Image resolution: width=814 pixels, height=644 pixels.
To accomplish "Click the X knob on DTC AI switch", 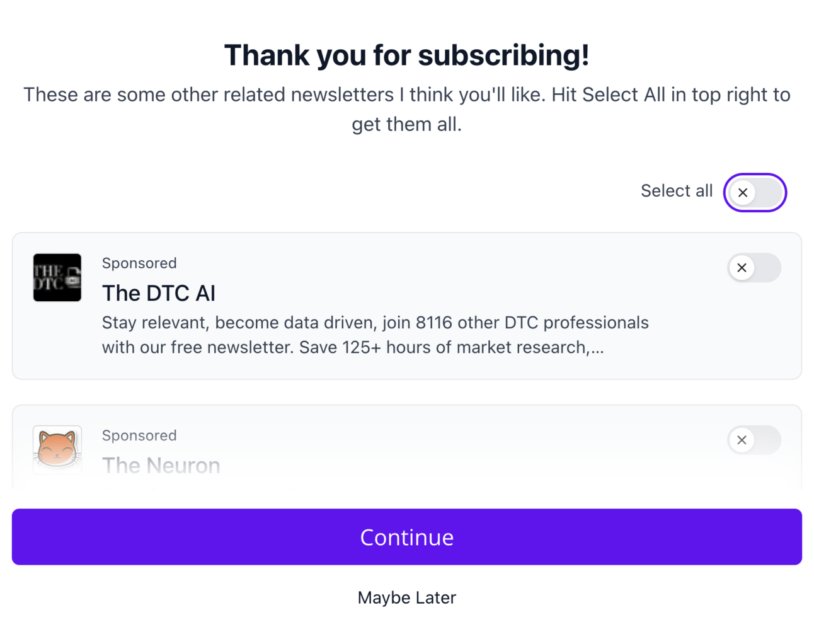I will [x=742, y=268].
